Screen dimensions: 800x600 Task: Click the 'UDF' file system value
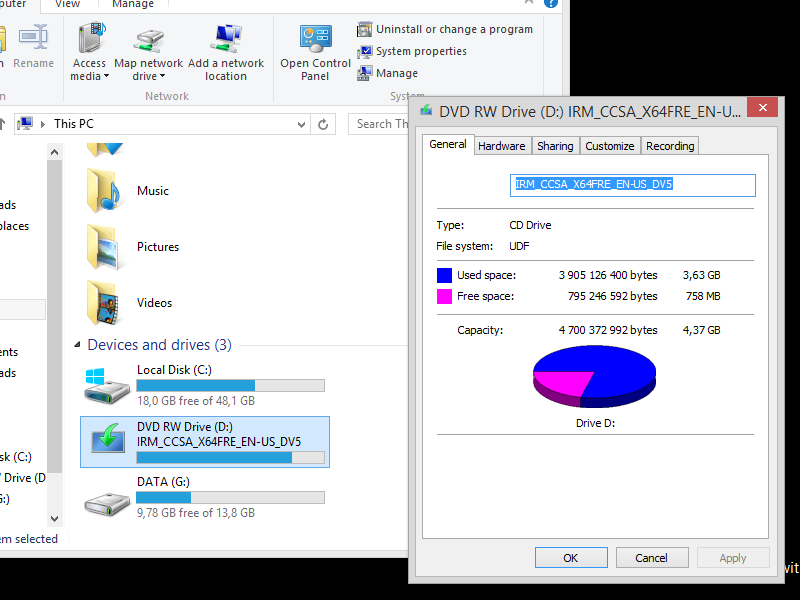click(x=519, y=246)
